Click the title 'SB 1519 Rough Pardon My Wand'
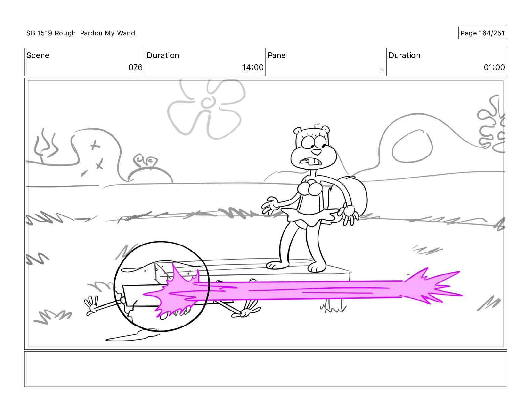The height and width of the screenshot is (411, 532). [x=81, y=33]
